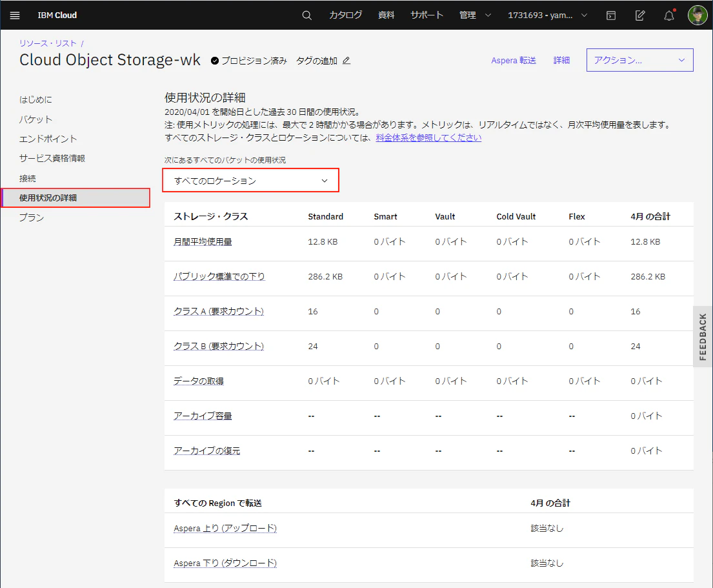Click the パブリック標準での下り row label
The width and height of the screenshot is (713, 588).
click(219, 276)
